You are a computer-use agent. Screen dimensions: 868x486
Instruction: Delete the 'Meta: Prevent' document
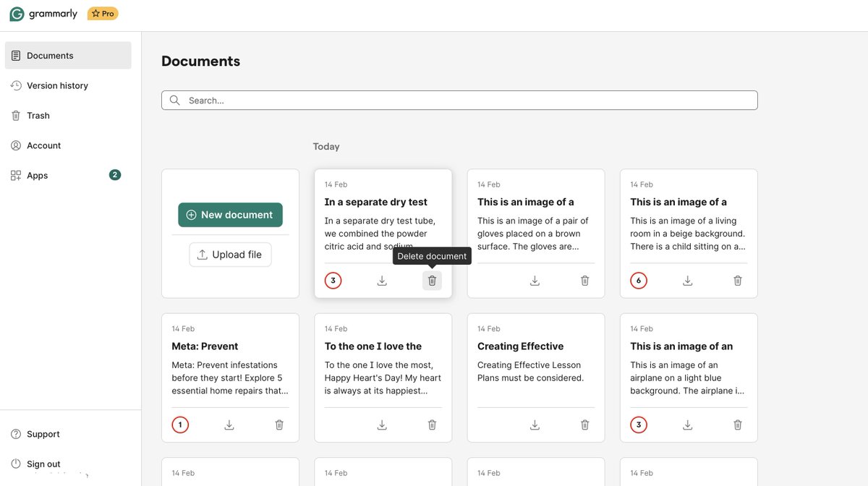pyautogui.click(x=279, y=425)
